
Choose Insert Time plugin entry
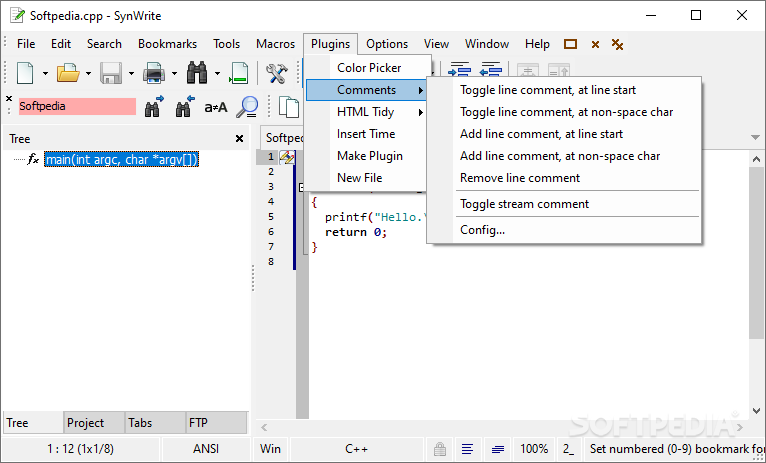[x=366, y=134]
